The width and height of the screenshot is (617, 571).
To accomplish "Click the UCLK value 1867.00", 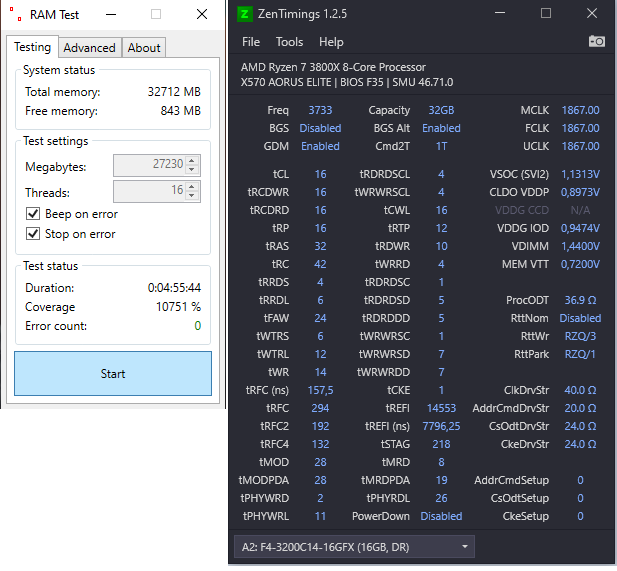I will (580, 146).
